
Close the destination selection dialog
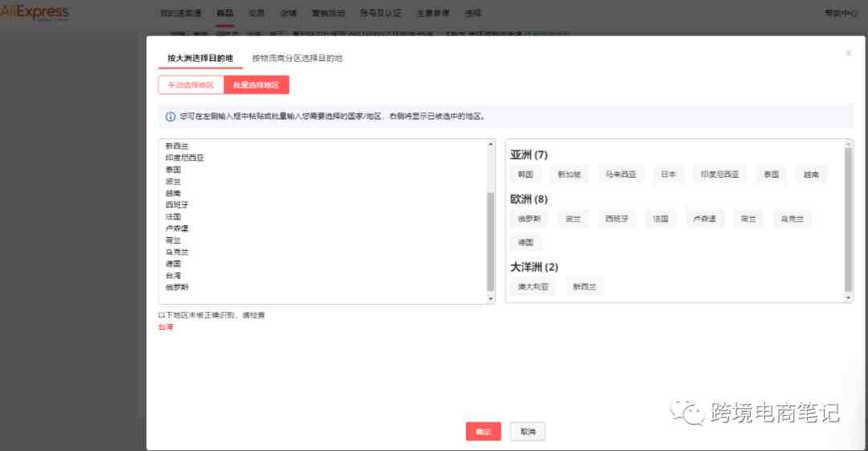point(848,53)
